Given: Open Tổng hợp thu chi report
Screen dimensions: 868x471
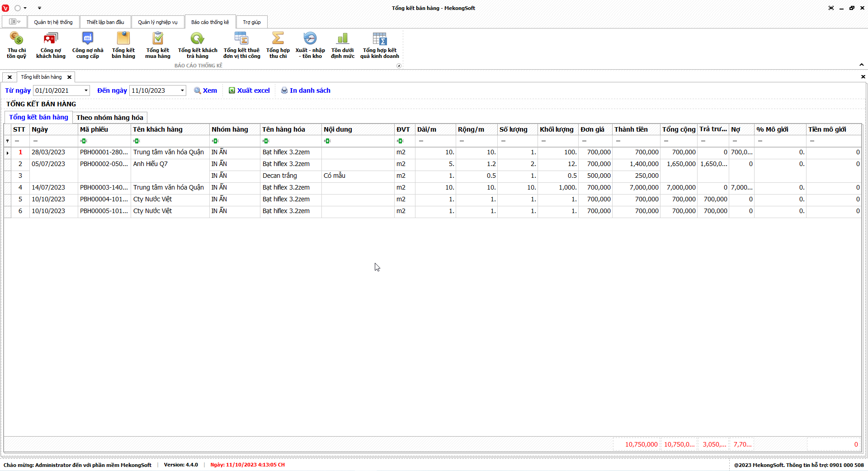Looking at the screenshot, I should (278, 45).
